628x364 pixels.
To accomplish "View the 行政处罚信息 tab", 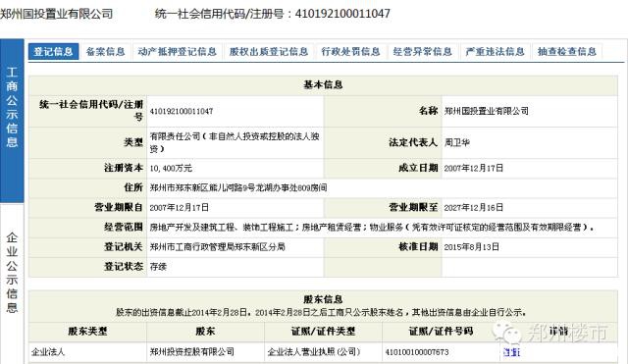I will 351,52.
